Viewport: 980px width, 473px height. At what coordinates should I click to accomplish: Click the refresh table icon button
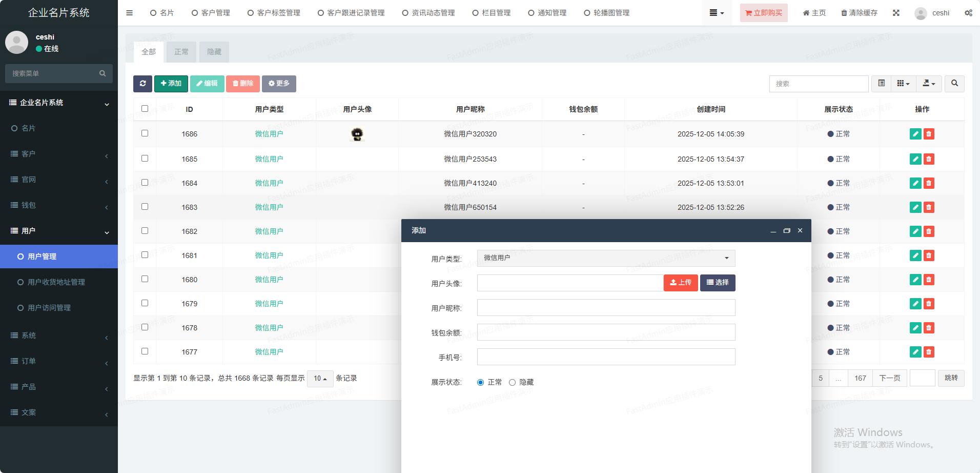coord(142,84)
